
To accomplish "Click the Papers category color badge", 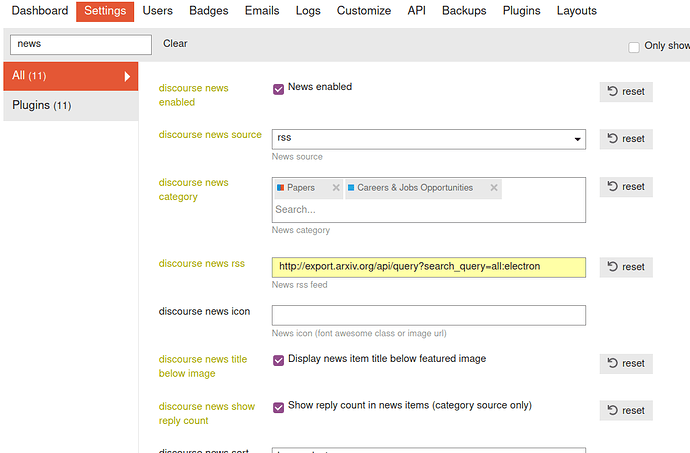I will coord(280,188).
